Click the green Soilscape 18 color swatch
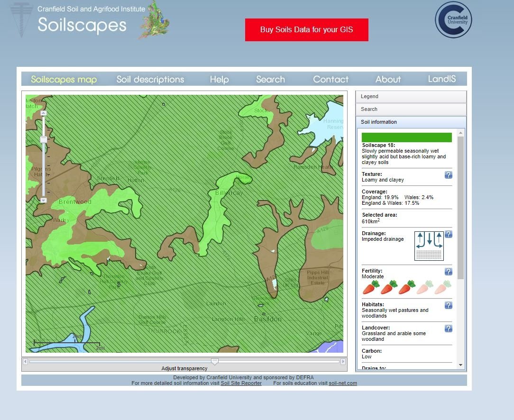Viewport: 514px width, 420px height. pos(406,137)
